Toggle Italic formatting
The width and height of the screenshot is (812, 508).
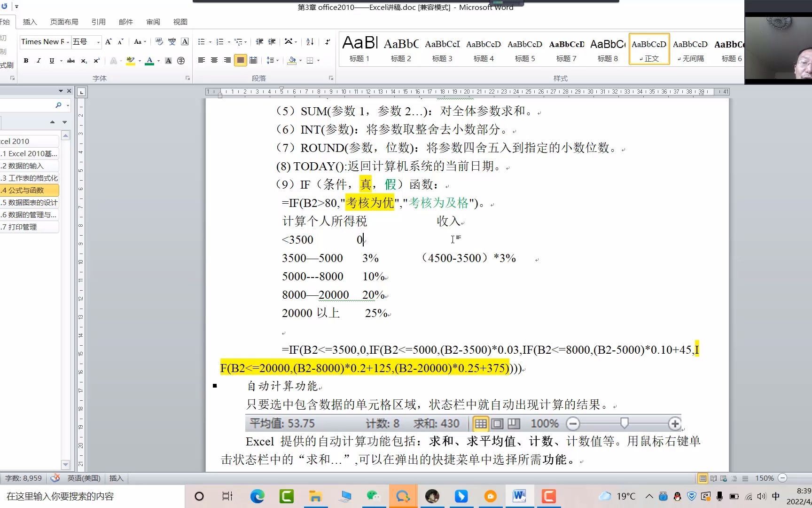coord(39,61)
